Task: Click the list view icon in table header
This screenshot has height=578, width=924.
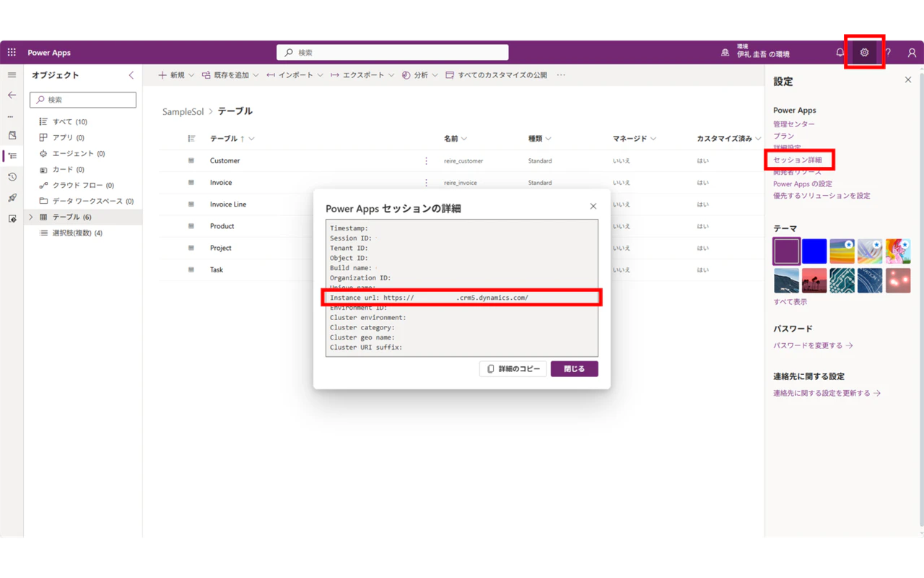Action: [x=191, y=139]
